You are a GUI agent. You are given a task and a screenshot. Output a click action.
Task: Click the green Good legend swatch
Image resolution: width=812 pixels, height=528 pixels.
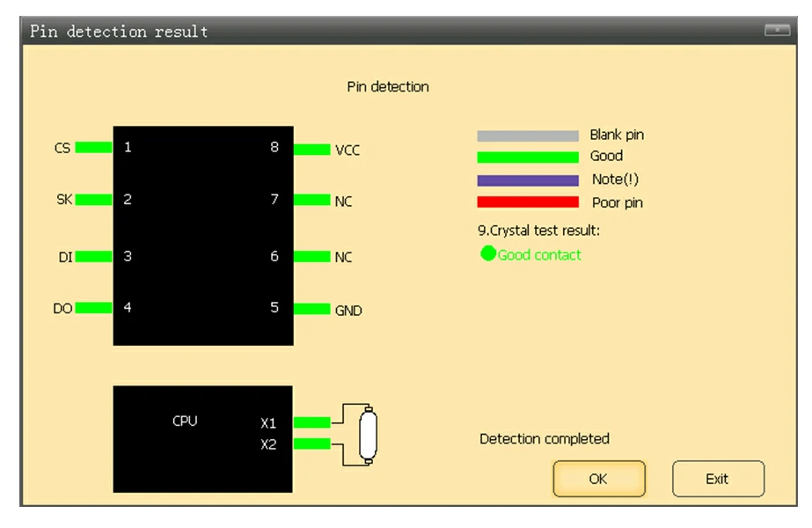[x=528, y=158]
